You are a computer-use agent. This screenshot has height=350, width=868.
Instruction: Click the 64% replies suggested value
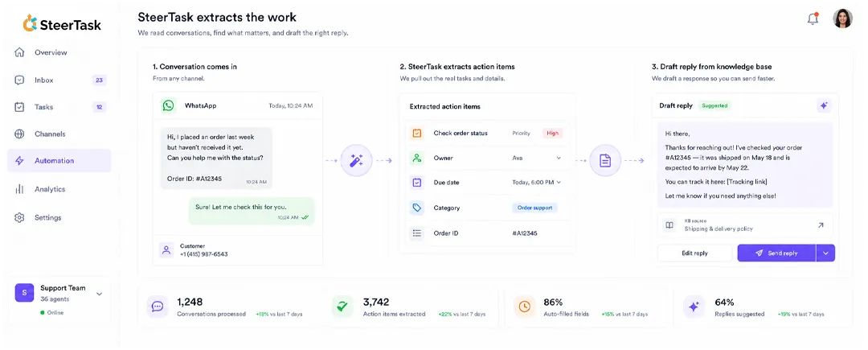coord(725,302)
